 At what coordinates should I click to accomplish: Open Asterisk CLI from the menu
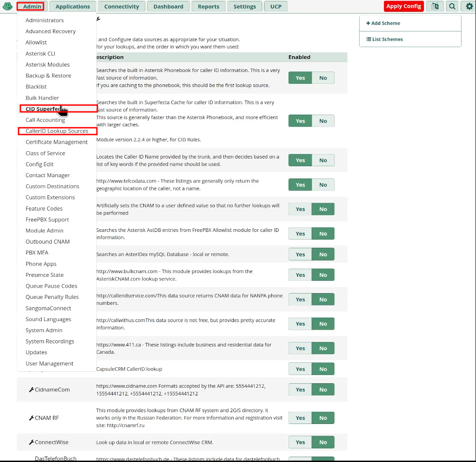(40, 54)
